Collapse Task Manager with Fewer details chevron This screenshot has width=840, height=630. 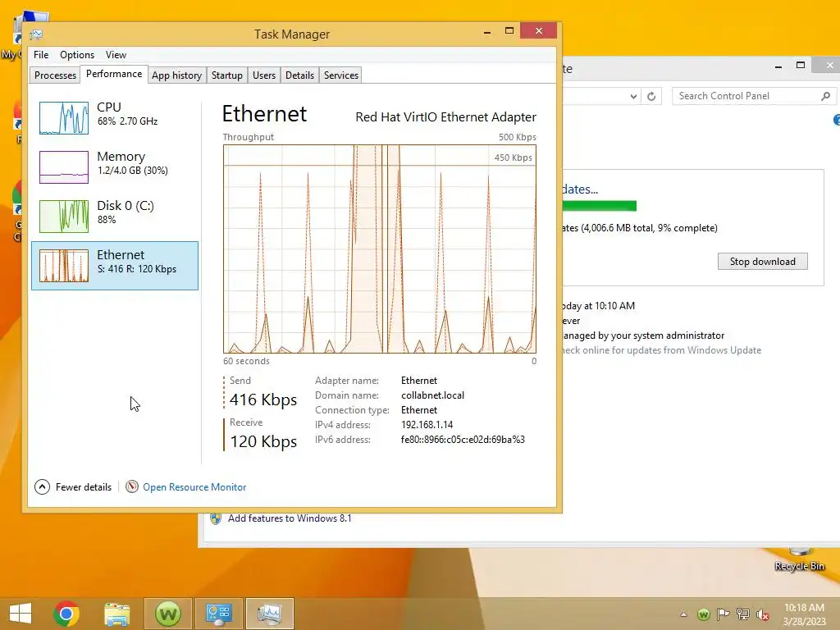[43, 487]
